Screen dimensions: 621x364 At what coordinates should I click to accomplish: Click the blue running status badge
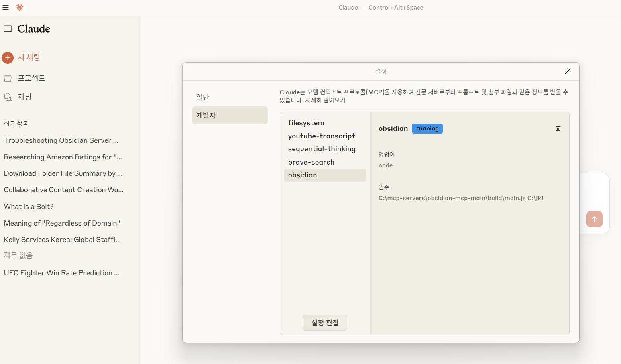[427, 128]
